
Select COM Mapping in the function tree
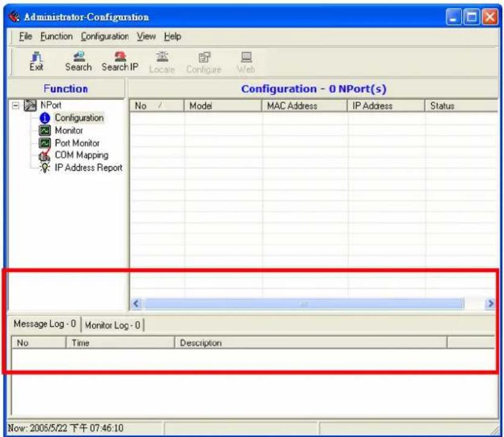pyautogui.click(x=82, y=155)
